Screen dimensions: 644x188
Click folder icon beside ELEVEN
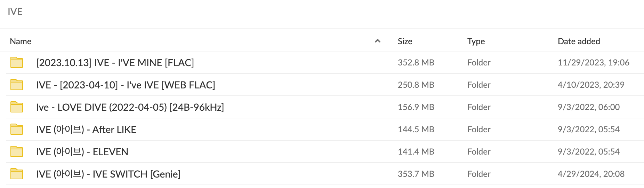point(17,152)
